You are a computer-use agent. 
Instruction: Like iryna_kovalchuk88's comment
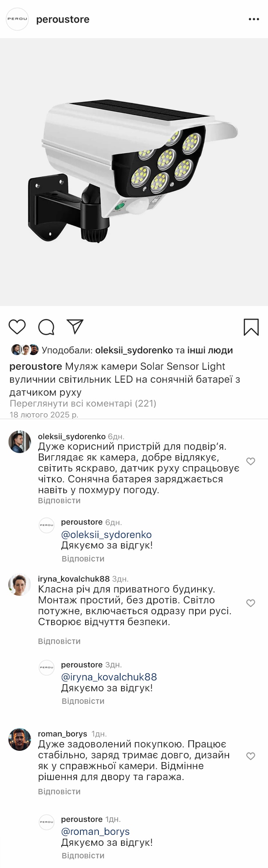(x=250, y=603)
